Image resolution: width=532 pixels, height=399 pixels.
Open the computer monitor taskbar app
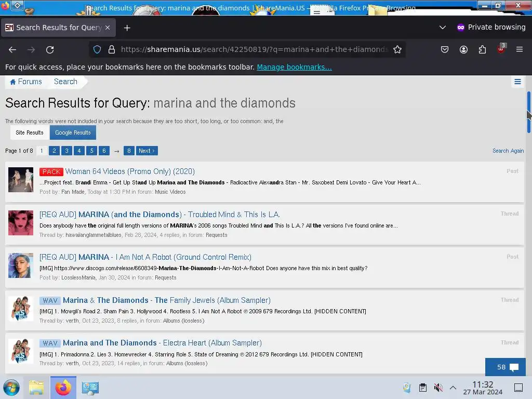point(90,388)
